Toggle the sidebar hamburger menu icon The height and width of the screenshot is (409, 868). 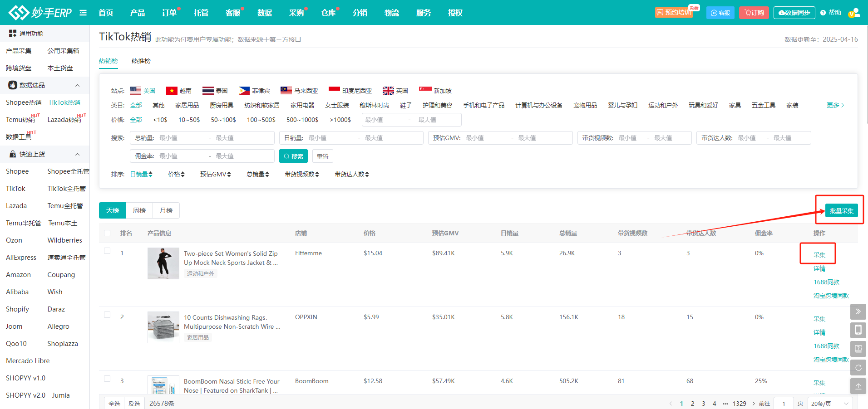click(83, 13)
